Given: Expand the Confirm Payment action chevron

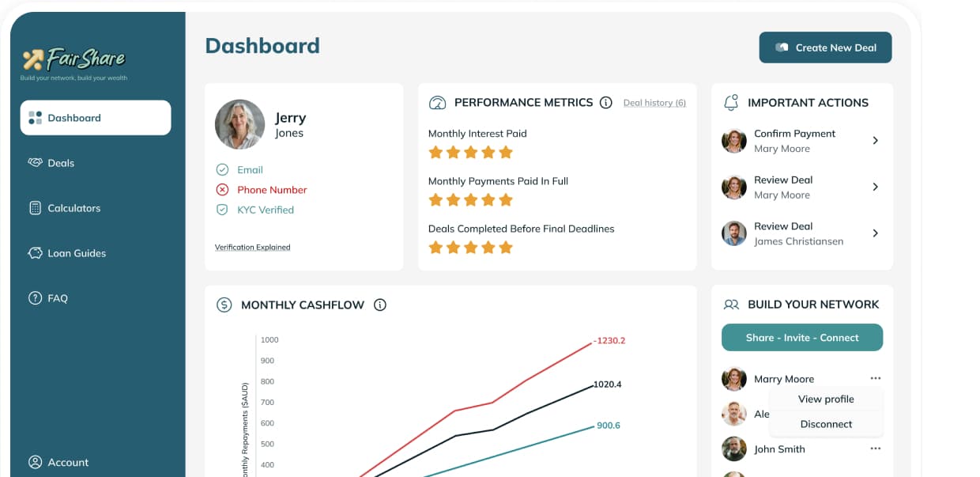Looking at the screenshot, I should tap(875, 141).
